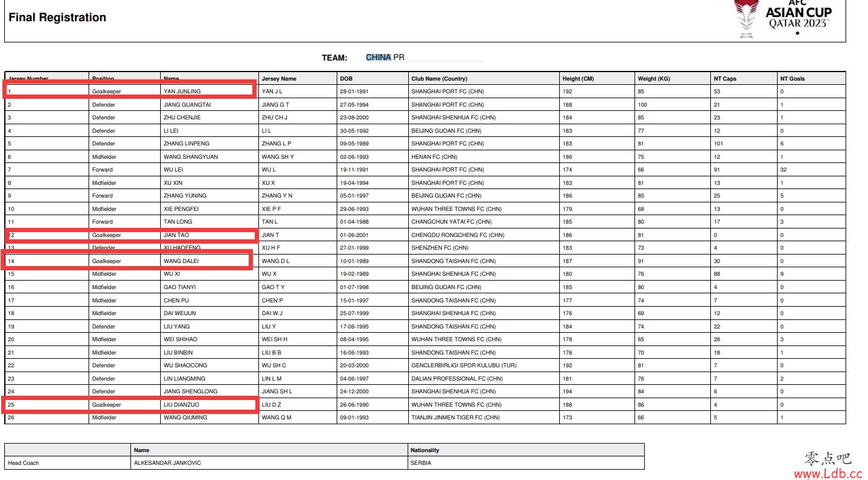The height and width of the screenshot is (480, 868).
Task: Select the highlighted CHINA team name text
Action: point(378,58)
